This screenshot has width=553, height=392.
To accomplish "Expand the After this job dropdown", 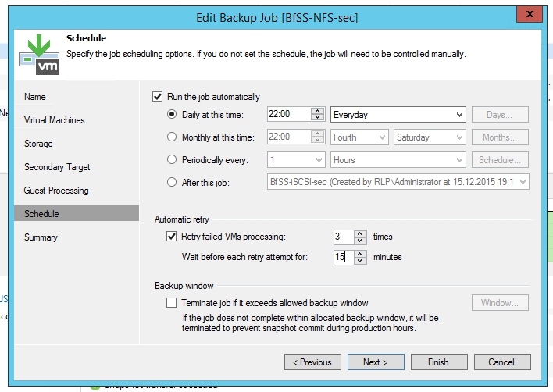I will click(x=523, y=183).
